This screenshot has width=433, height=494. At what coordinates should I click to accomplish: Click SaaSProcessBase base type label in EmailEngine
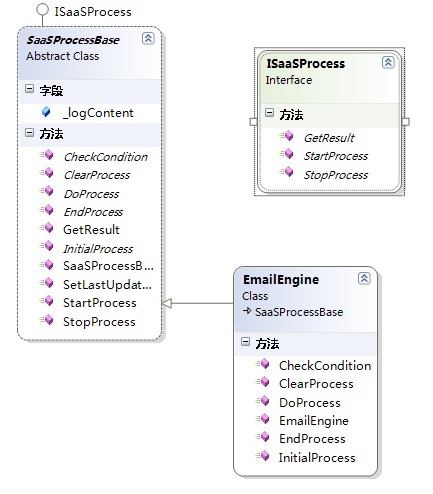[299, 312]
